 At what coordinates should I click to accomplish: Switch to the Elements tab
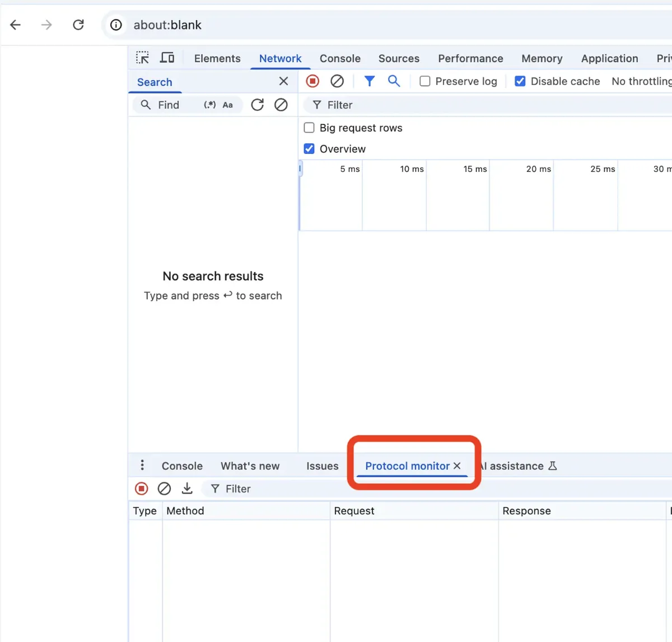[x=217, y=58]
